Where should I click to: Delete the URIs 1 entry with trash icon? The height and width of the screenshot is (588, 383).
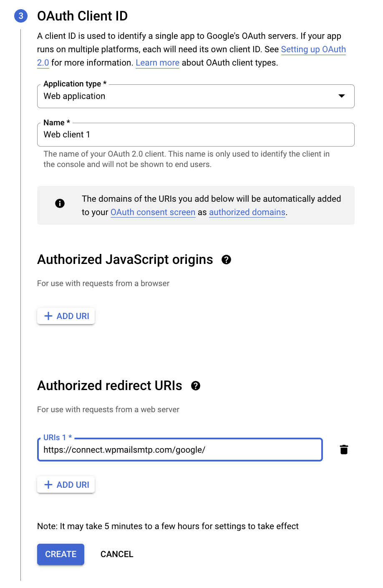click(x=344, y=450)
